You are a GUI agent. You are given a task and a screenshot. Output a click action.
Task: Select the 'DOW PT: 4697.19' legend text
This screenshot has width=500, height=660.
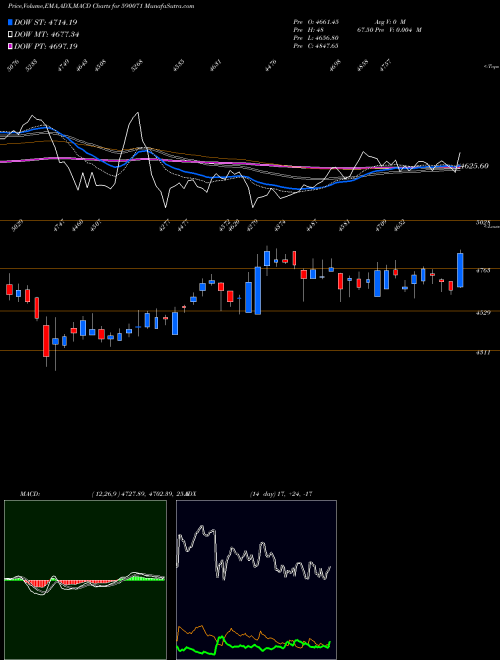click(45, 46)
